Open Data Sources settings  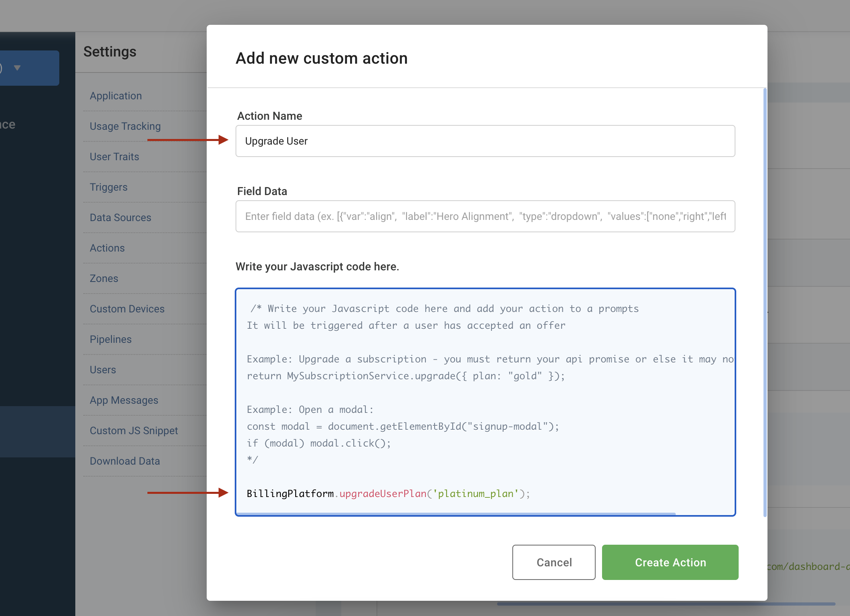[120, 217]
